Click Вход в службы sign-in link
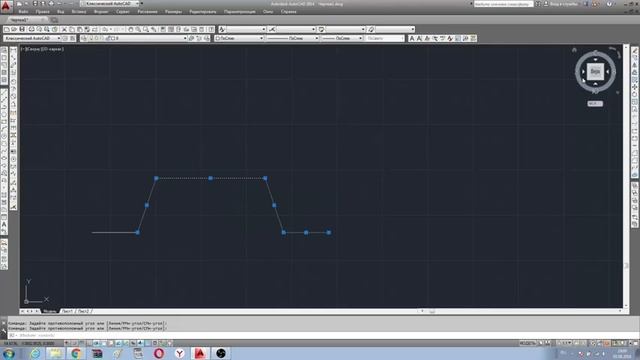Viewport: 640px width, 360px height. 564,4
